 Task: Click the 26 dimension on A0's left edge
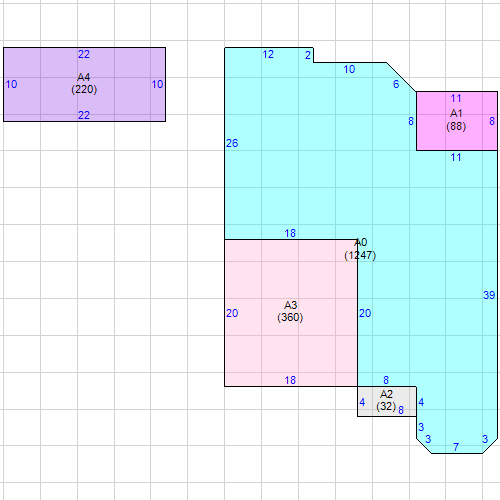tap(232, 143)
